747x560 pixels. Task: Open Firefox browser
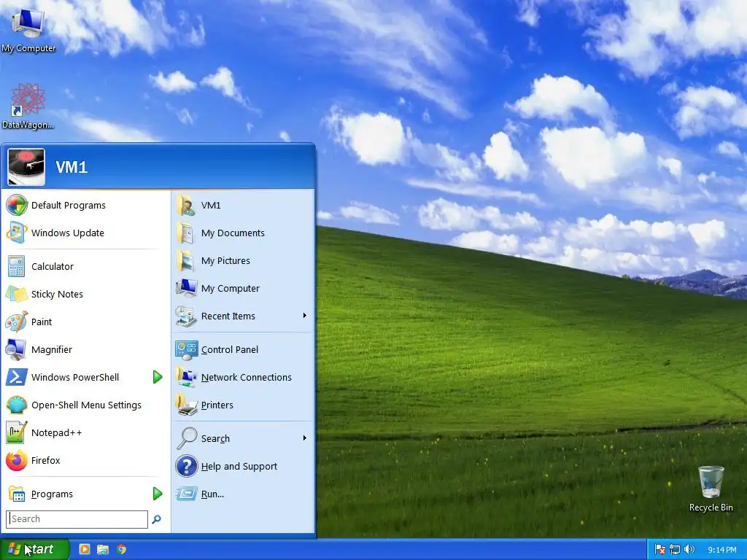86,461
